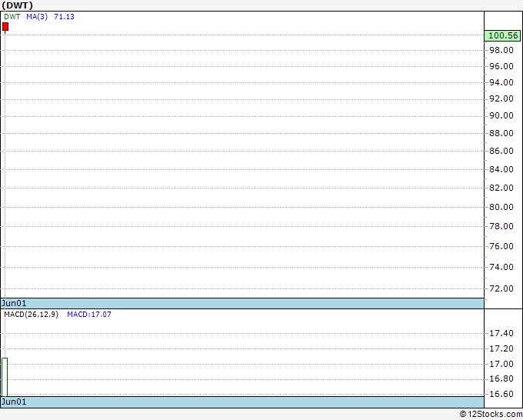Click the 17.00 MACD axis label
The width and height of the screenshot is (523, 420).
(501, 364)
